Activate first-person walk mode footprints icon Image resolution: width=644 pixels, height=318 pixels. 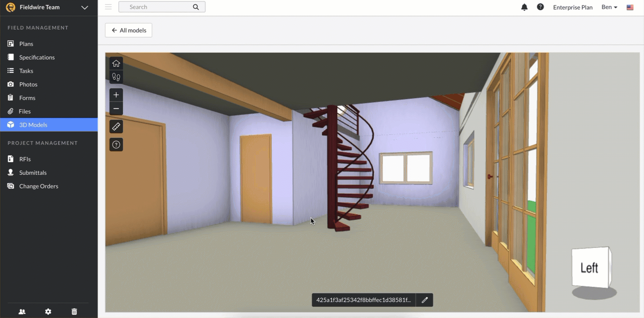tap(116, 77)
